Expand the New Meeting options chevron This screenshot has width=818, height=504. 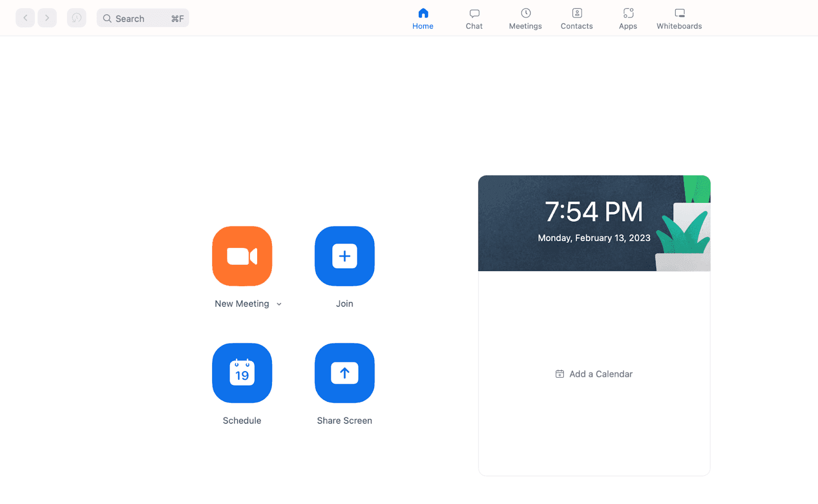(279, 304)
